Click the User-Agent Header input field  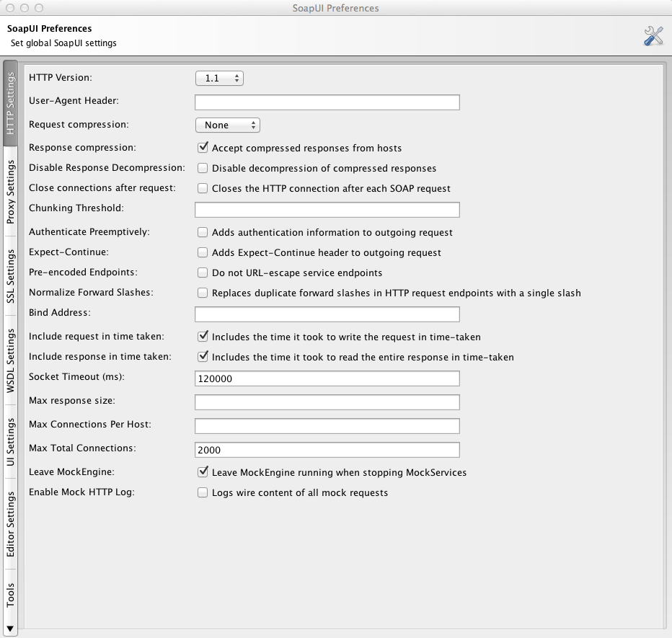[327, 102]
